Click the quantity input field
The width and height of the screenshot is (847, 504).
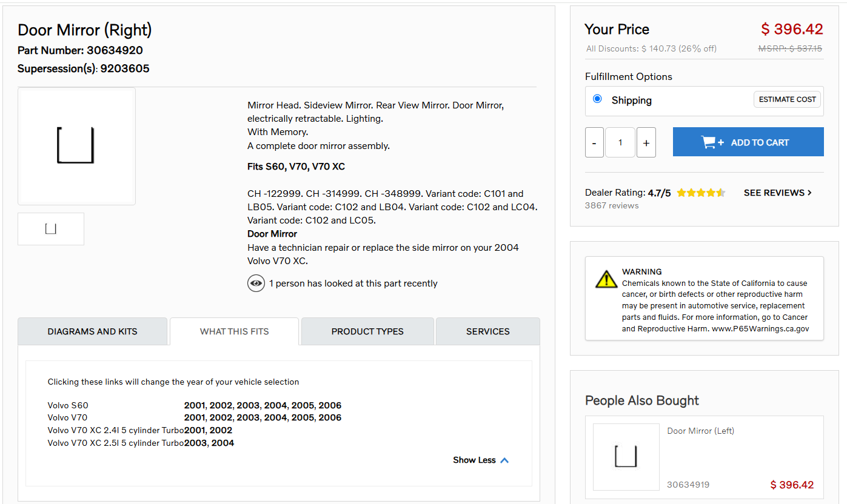620,142
